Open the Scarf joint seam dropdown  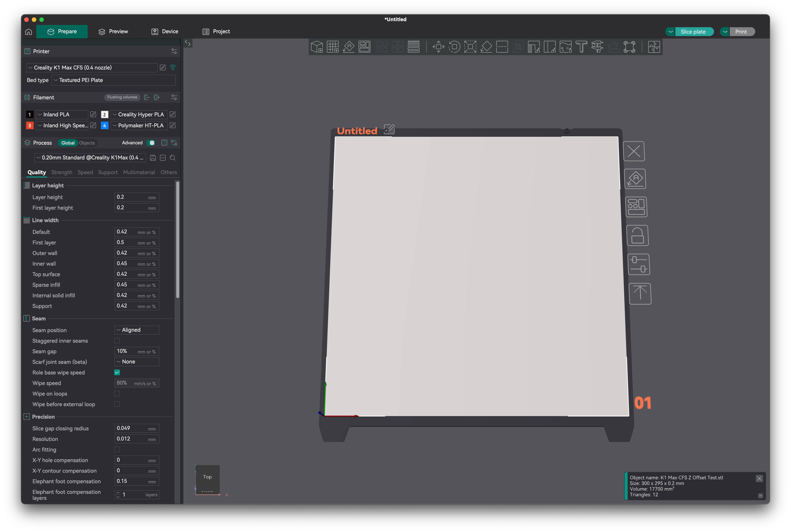[137, 362]
